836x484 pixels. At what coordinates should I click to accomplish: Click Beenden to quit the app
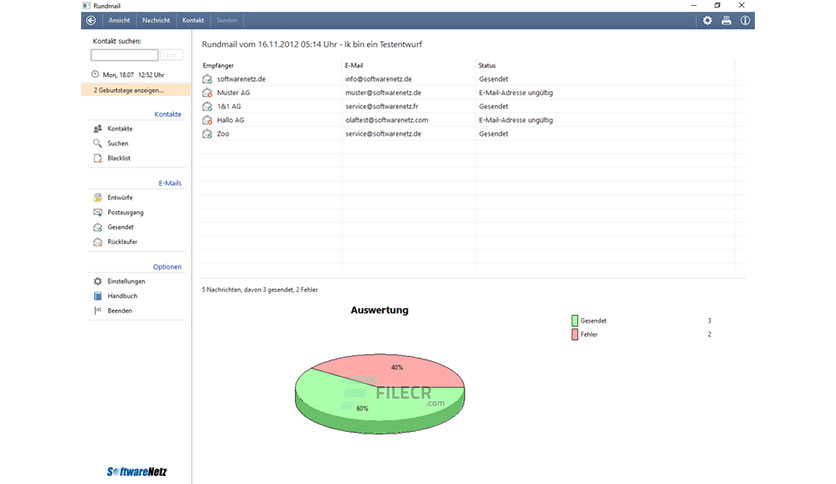pyautogui.click(x=119, y=311)
